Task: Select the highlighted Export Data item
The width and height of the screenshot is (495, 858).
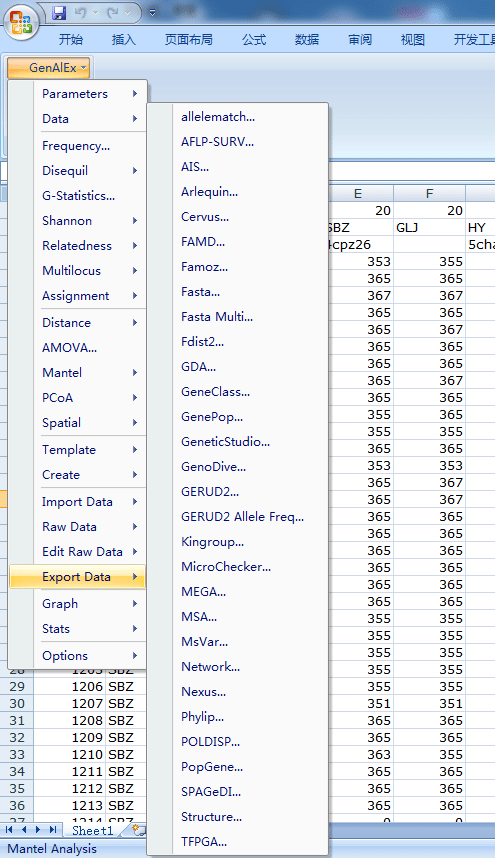Action: pyautogui.click(x=77, y=577)
